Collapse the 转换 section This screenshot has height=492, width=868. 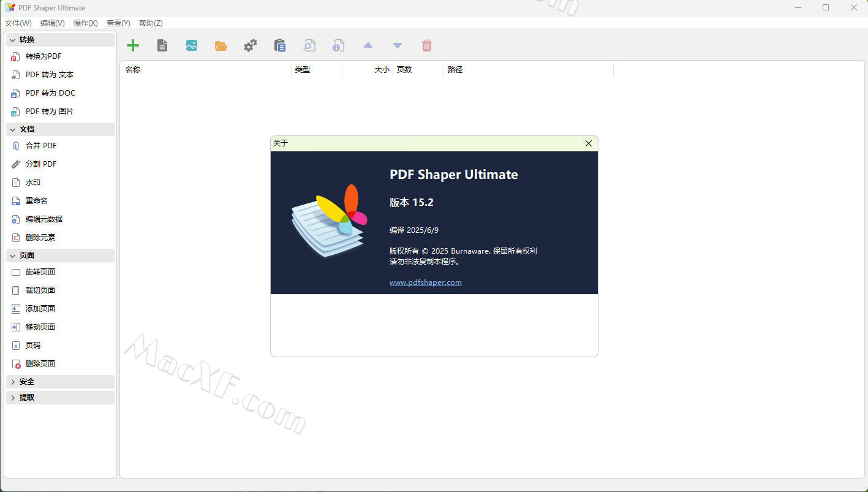(60, 40)
